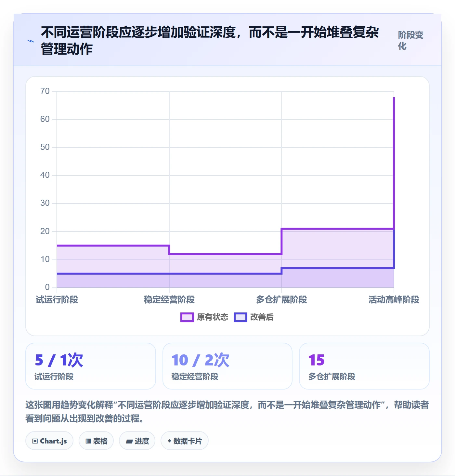This screenshot has height=476, width=455.
Task: Click the 多仓扩展阶段 x-axis label
Action: tap(281, 299)
